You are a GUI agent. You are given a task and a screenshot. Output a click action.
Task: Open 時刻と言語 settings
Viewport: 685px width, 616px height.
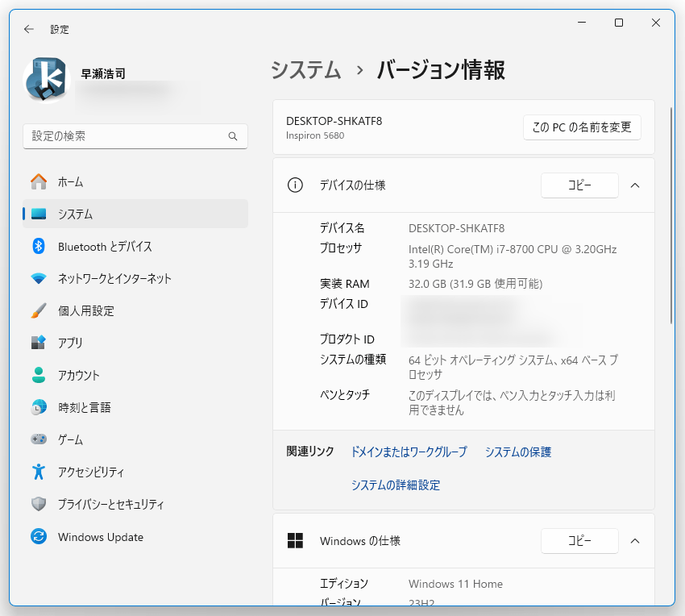coord(135,407)
